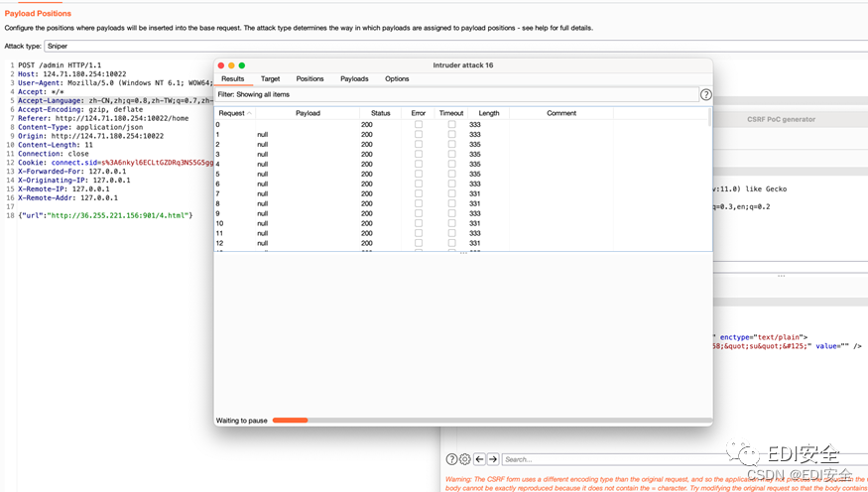The width and height of the screenshot is (868, 492).
Task: Click the X-Forwarded-For: 127.0.0.1 header
Action: [x=72, y=172]
